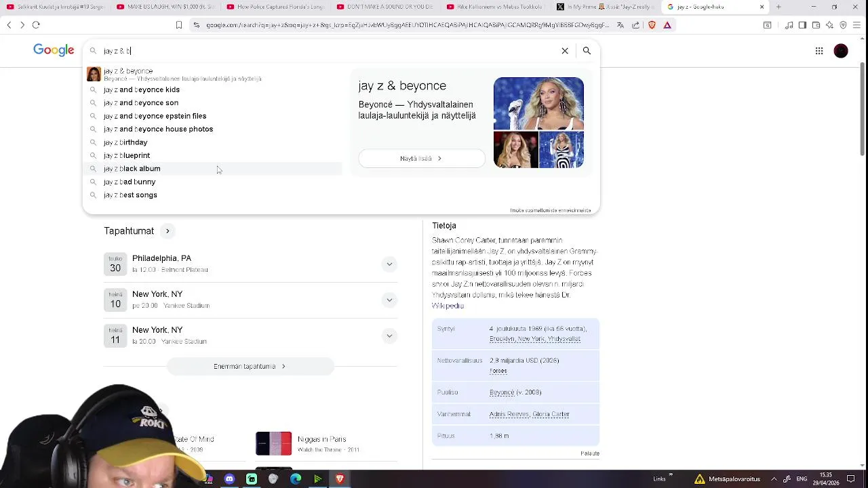Select suggestion jay z birthday

pos(214,142)
